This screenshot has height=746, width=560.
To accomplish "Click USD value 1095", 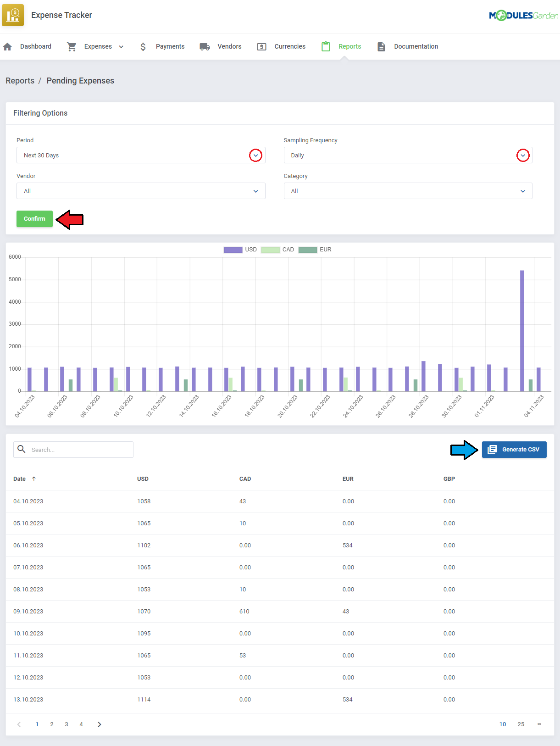I will [x=144, y=633].
